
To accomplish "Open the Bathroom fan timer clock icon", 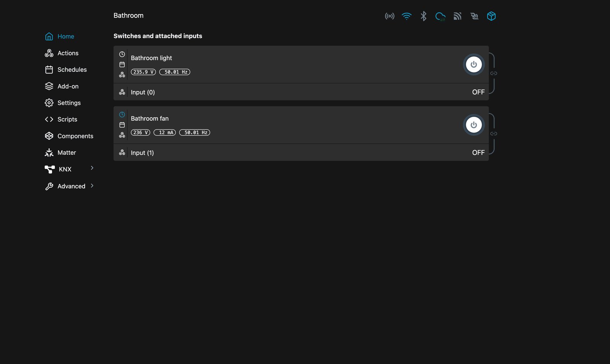I will click(122, 115).
